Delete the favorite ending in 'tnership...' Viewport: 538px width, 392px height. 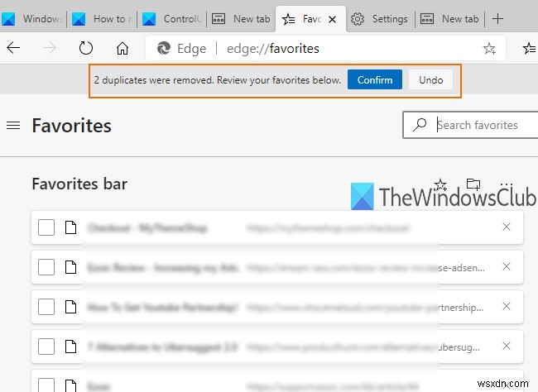[507, 306]
